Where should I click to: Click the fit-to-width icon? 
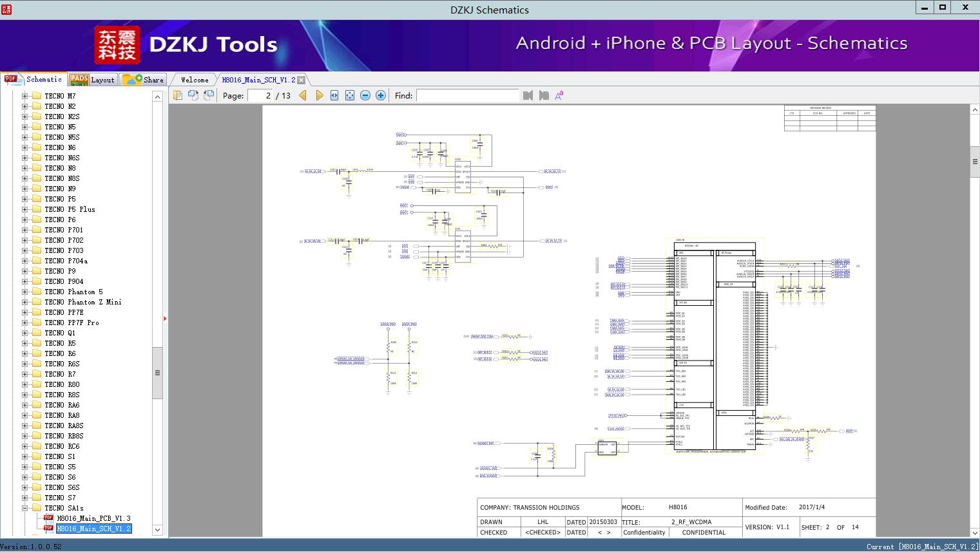(x=334, y=95)
